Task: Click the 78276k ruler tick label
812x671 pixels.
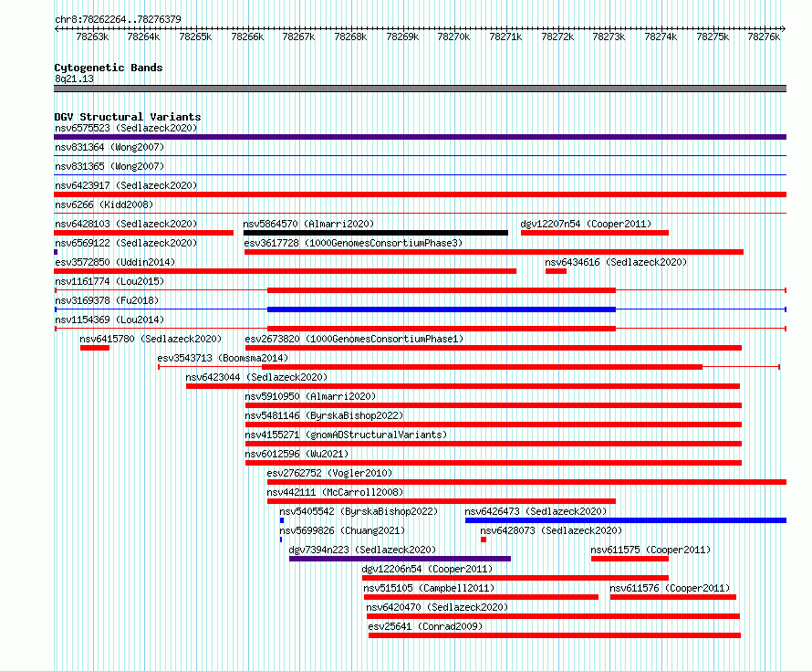Action: 764,37
